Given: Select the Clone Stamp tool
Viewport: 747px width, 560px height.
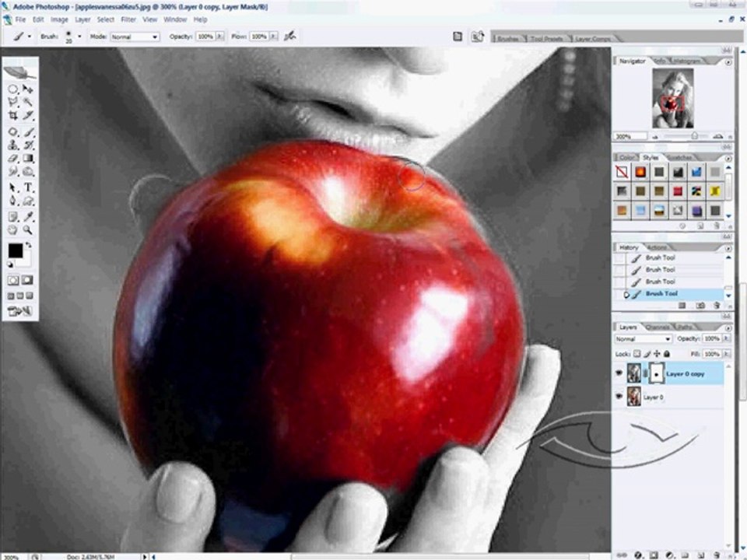Looking at the screenshot, I should [13, 145].
